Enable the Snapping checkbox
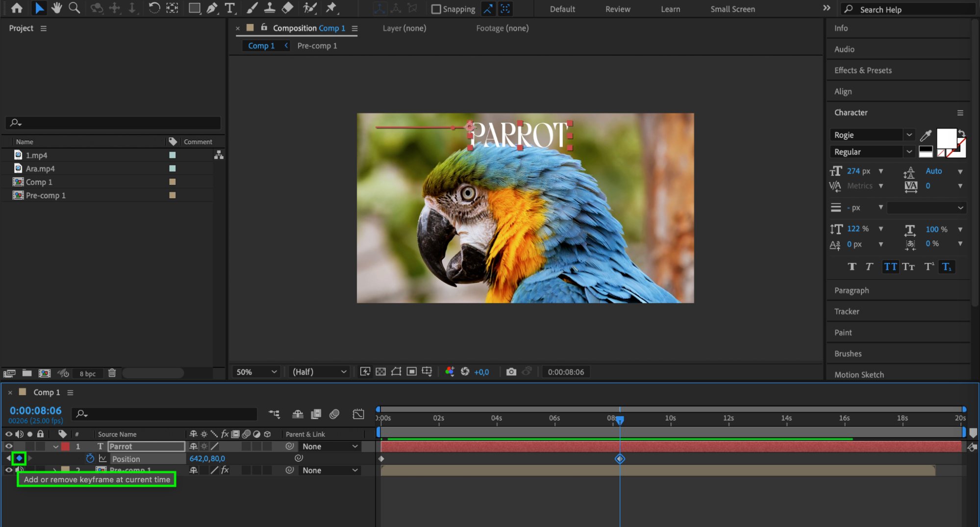Viewport: 980px width, 527px height. [436, 9]
